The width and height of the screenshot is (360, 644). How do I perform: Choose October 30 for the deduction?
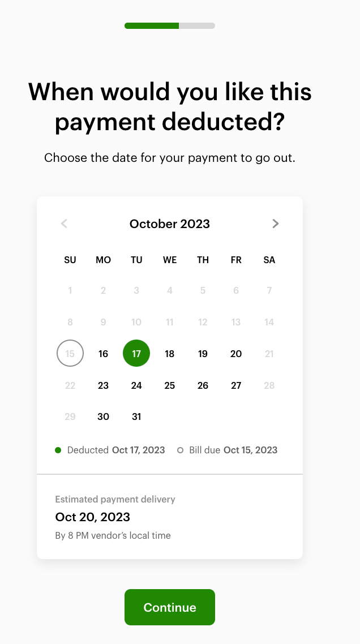103,417
